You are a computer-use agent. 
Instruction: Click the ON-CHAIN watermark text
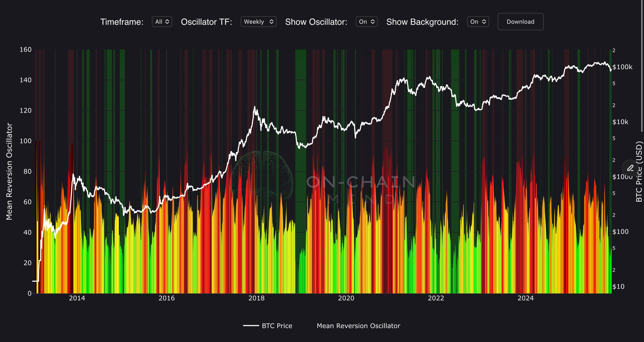pyautogui.click(x=361, y=182)
